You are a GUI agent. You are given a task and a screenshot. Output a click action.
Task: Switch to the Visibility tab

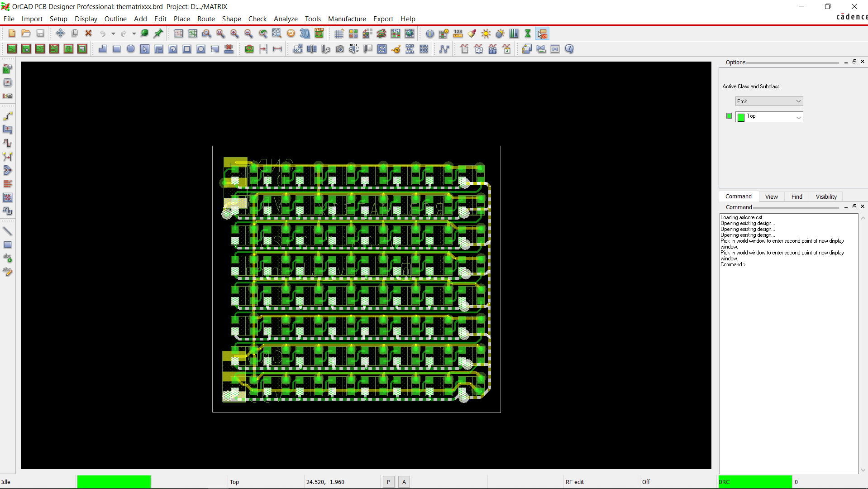coord(825,197)
